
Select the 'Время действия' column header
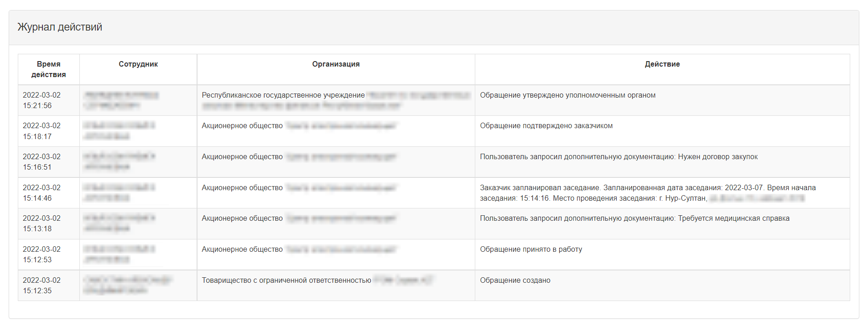click(49, 69)
